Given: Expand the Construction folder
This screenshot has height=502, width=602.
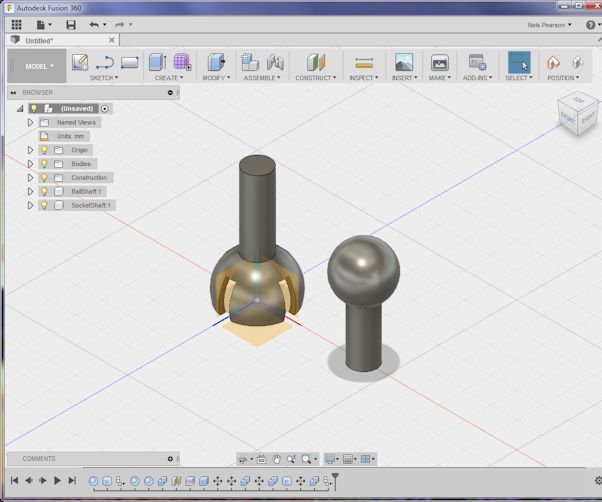Looking at the screenshot, I should click(x=30, y=178).
